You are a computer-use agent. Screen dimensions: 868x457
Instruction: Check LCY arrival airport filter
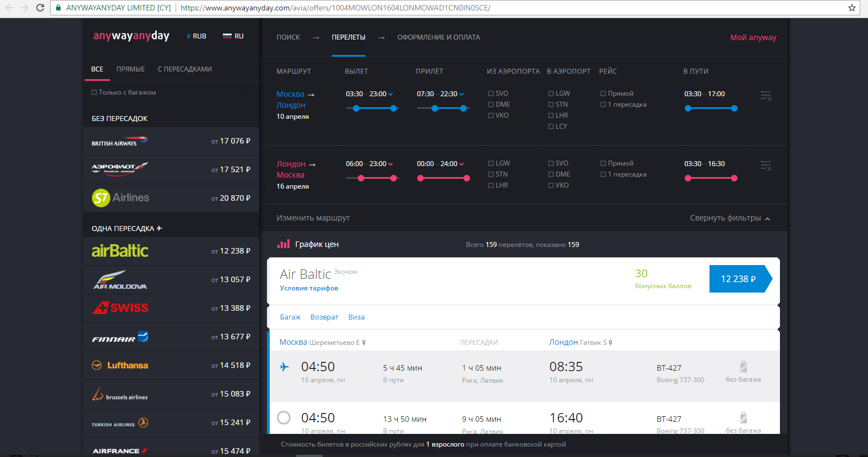coord(551,126)
